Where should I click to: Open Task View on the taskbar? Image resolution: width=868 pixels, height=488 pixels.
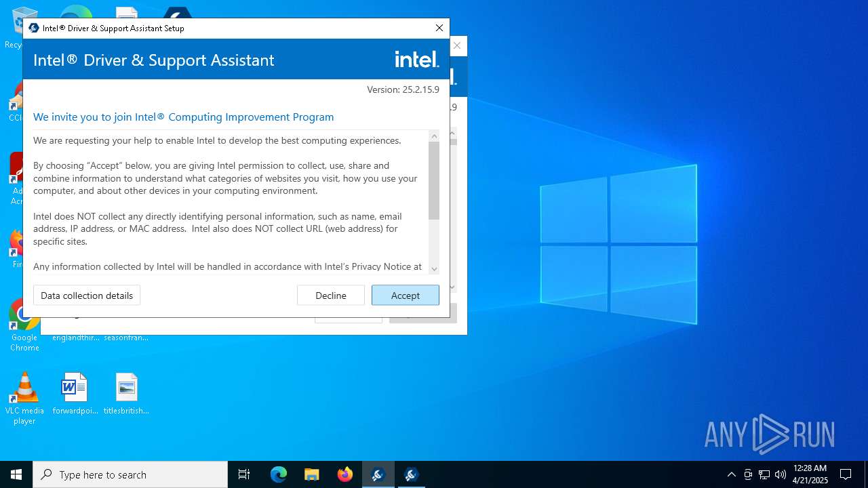pos(244,474)
